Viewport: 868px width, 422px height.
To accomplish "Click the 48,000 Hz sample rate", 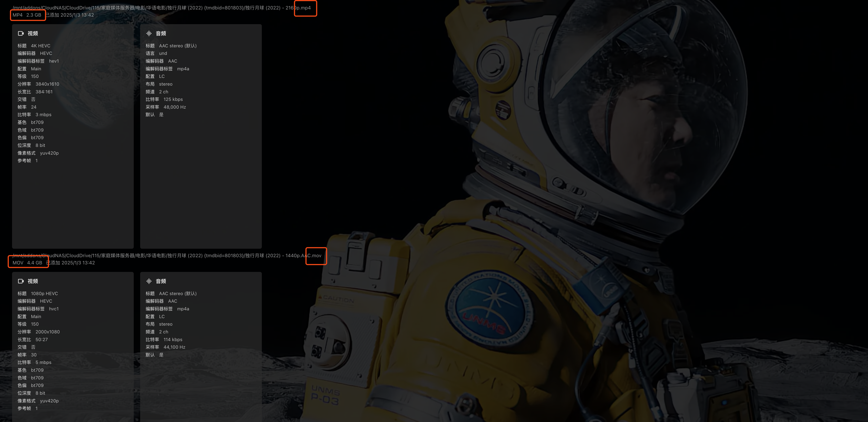I will click(175, 107).
